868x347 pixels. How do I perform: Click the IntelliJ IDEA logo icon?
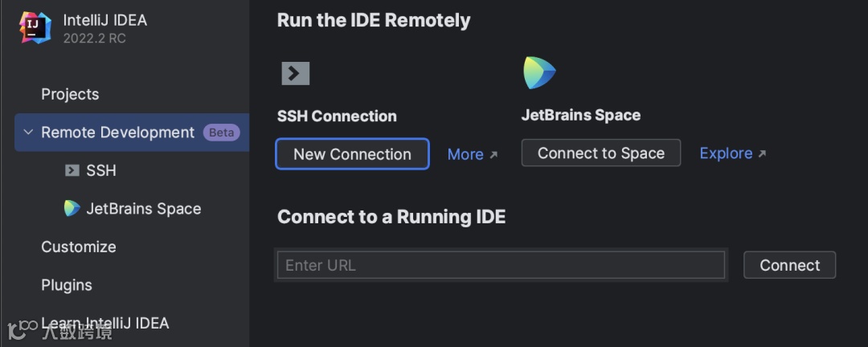(x=35, y=28)
